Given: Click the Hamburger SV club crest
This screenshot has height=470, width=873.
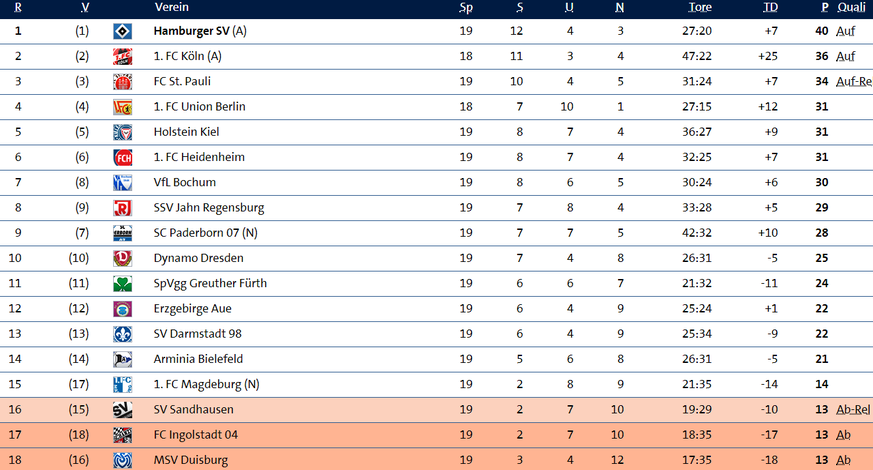Looking at the screenshot, I should 123,31.
